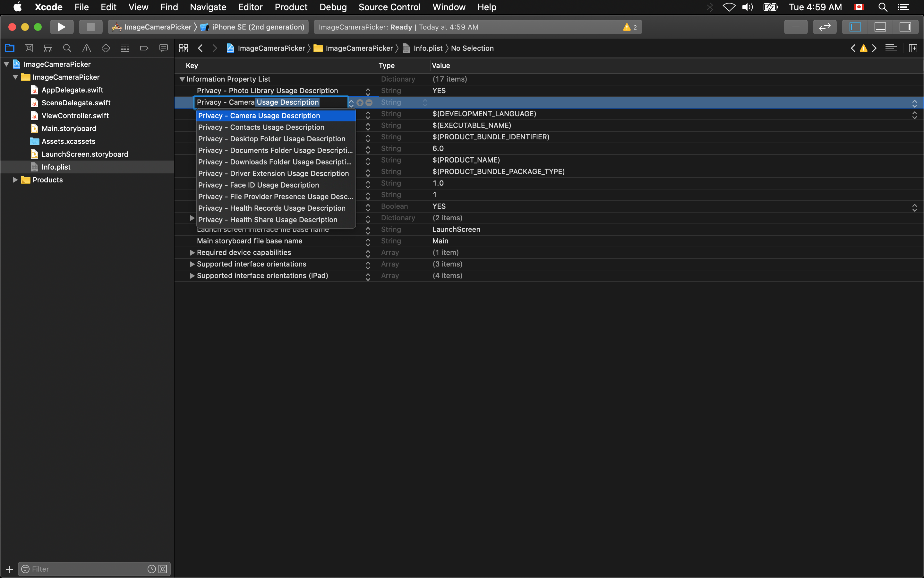Screen dimensions: 924x578
Task: Jump to previous issue arrow
Action: (853, 48)
